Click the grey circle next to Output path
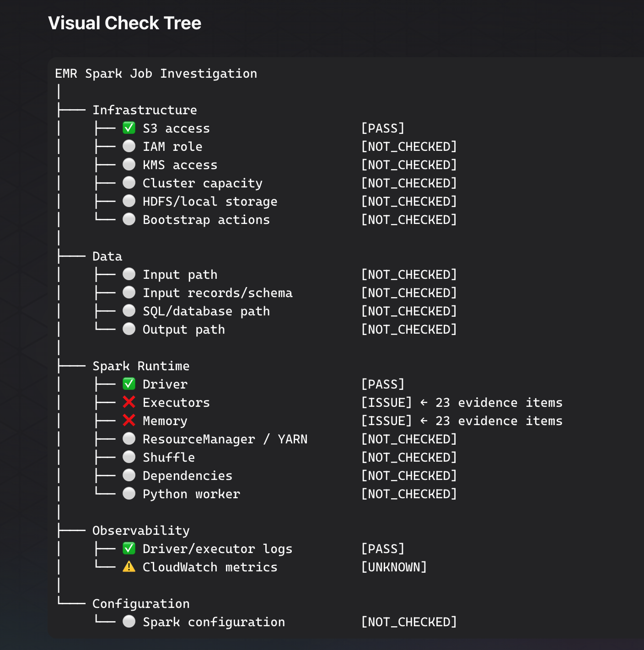This screenshot has height=650, width=644. (129, 329)
